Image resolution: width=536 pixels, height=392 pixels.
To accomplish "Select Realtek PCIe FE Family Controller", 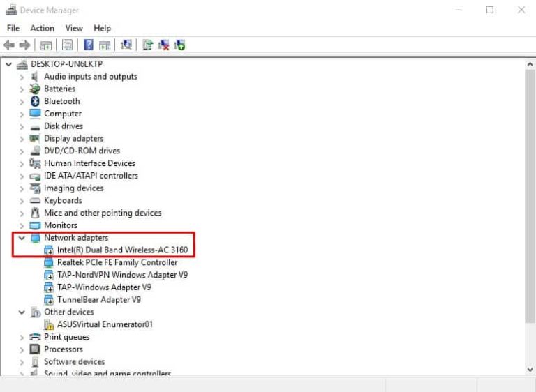I will pos(117,263).
